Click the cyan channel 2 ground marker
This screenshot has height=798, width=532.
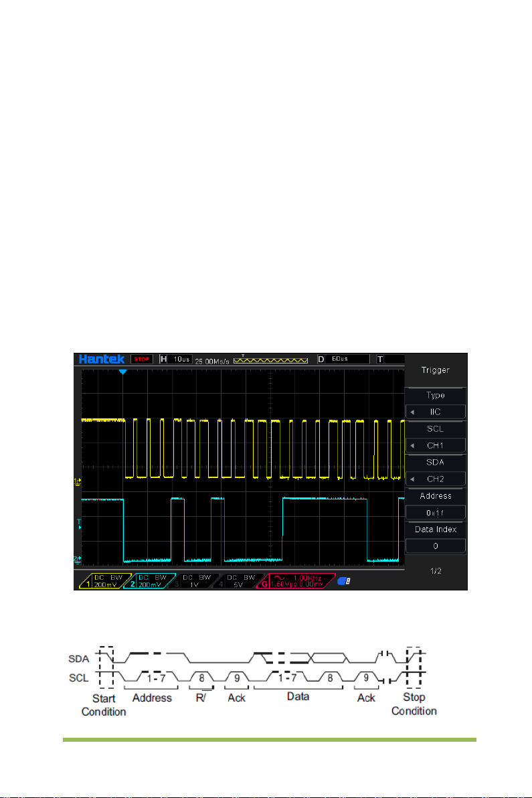pyautogui.click(x=78, y=559)
